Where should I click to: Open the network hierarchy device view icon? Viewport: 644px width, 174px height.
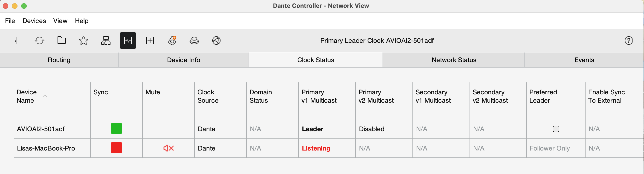click(106, 41)
